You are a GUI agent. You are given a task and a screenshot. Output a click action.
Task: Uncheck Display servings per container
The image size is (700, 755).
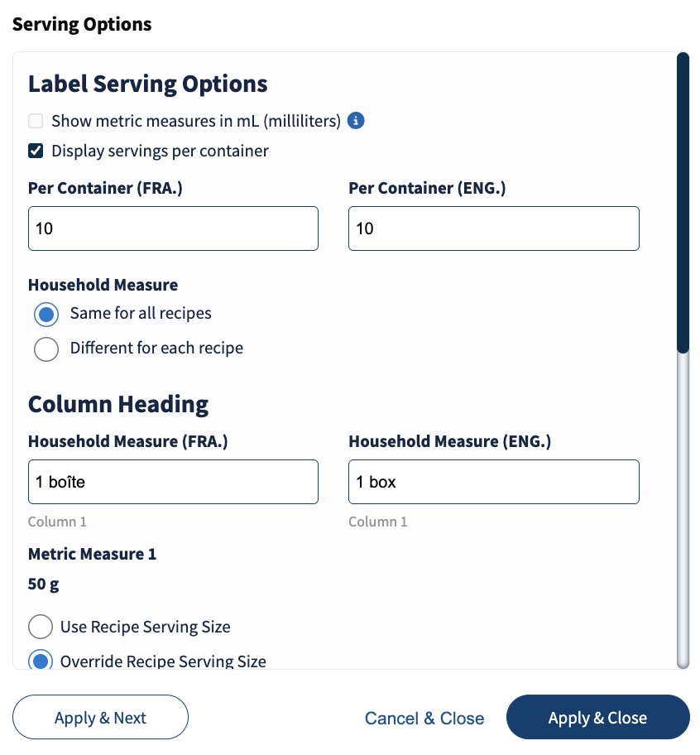point(36,151)
